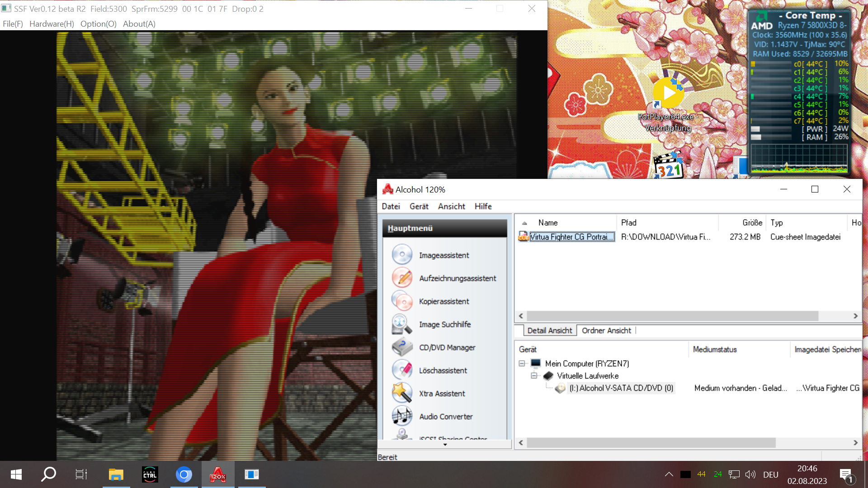Open the About(A) menu in SSF
This screenshot has height=488, width=868.
point(139,24)
